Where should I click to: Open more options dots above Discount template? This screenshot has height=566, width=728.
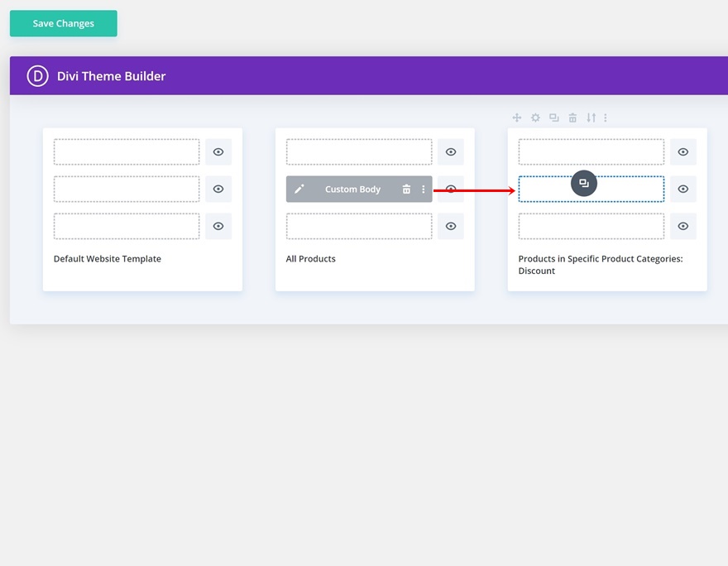[606, 118]
